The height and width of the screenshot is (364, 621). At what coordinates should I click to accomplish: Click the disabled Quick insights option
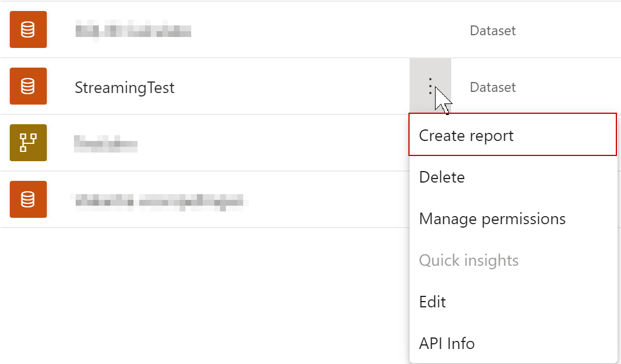tap(469, 260)
